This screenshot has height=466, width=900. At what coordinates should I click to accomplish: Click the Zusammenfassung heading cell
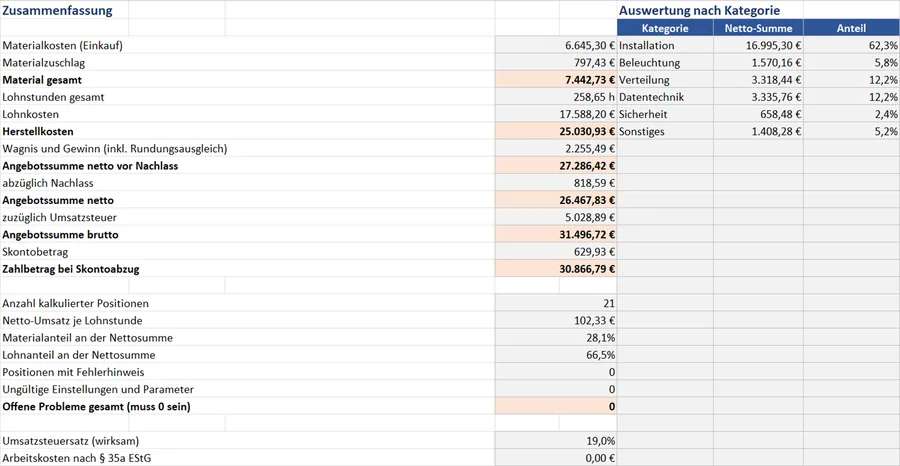64,10
